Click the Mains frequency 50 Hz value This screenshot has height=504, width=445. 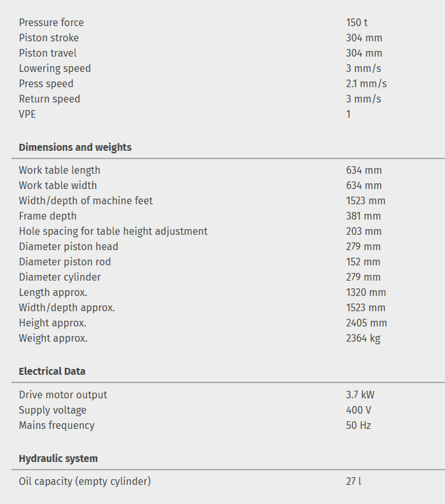click(359, 425)
